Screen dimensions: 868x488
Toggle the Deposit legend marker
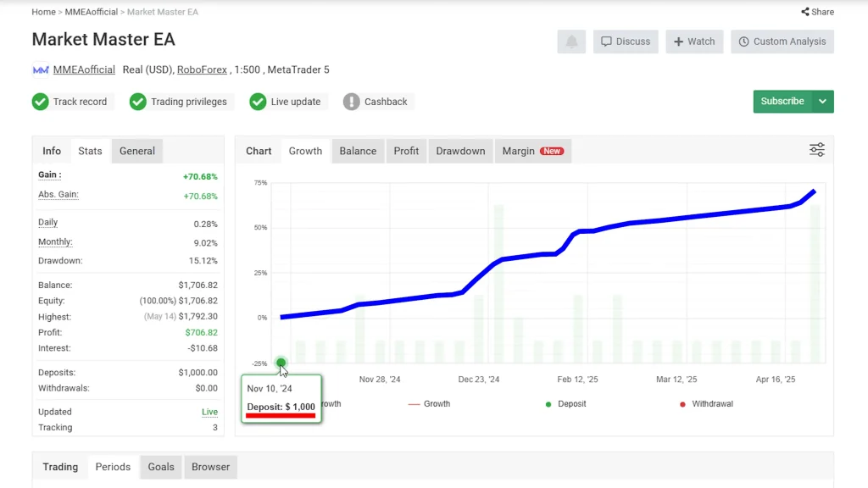(x=549, y=404)
